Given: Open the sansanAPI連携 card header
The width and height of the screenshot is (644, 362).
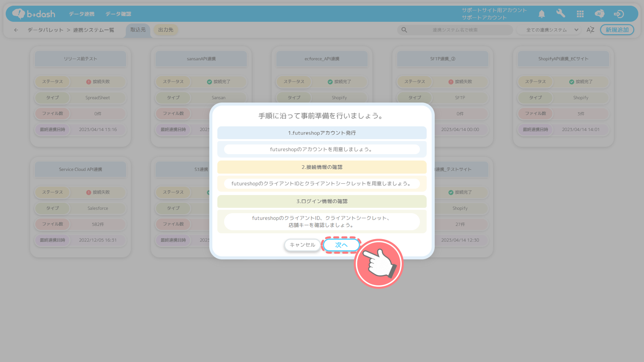Looking at the screenshot, I should pos(201,59).
